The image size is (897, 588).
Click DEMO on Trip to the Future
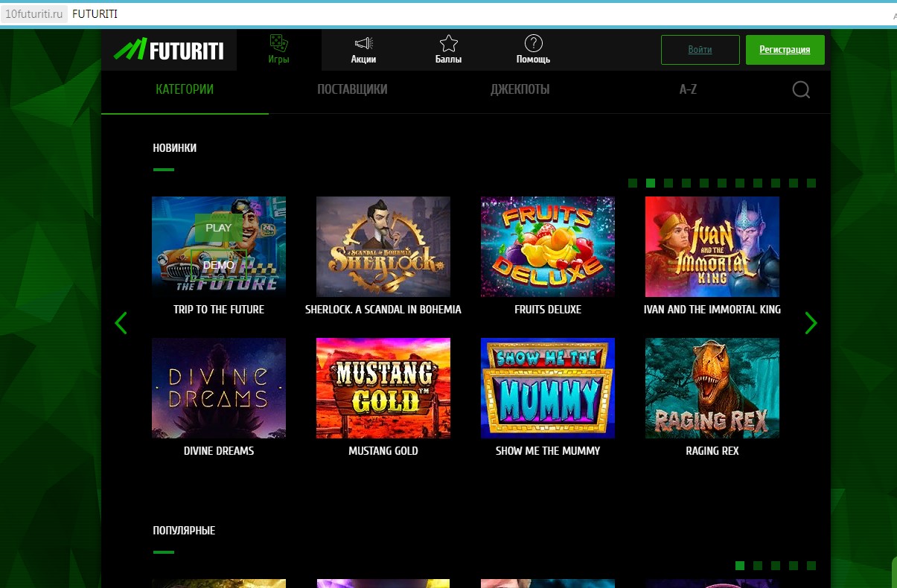[x=218, y=265]
